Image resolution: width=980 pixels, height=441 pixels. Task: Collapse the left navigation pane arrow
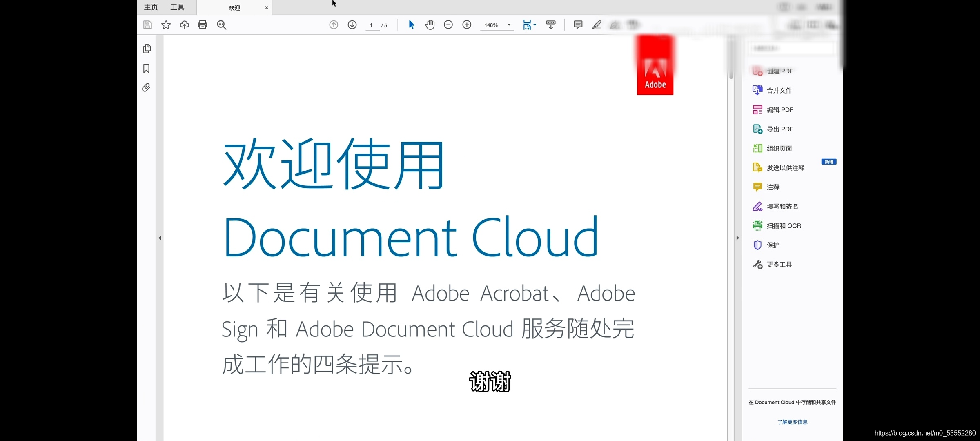(x=160, y=238)
